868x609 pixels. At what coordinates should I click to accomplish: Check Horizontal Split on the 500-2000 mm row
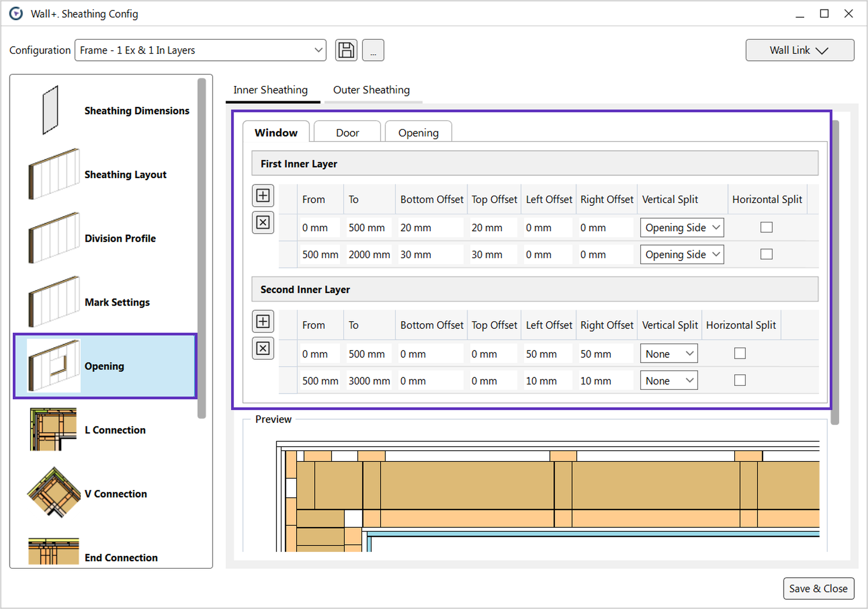pos(766,254)
